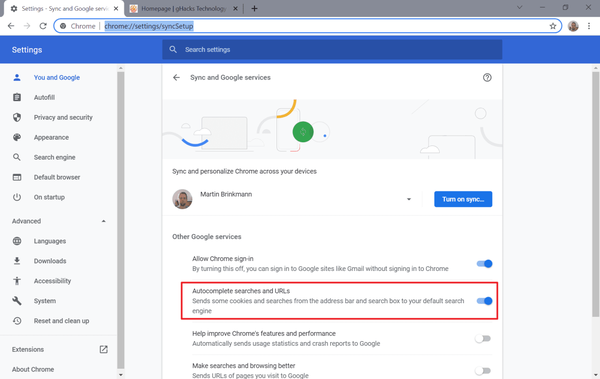Open the Chrome three-dot menu
600x379 pixels.
coord(589,26)
